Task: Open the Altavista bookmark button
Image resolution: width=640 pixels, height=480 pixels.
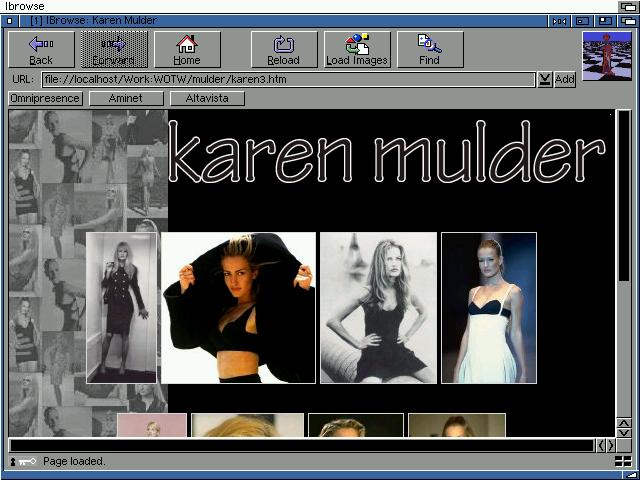Action: (207, 98)
